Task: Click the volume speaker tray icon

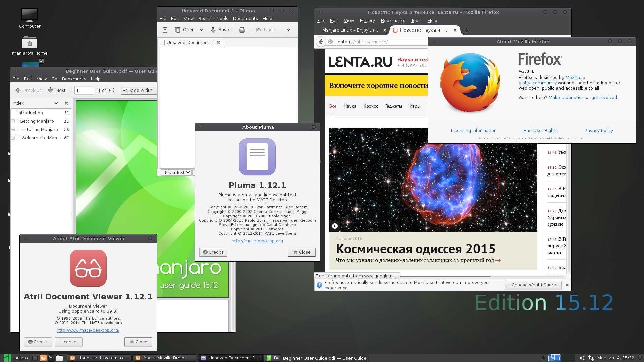Action: pyautogui.click(x=582, y=358)
